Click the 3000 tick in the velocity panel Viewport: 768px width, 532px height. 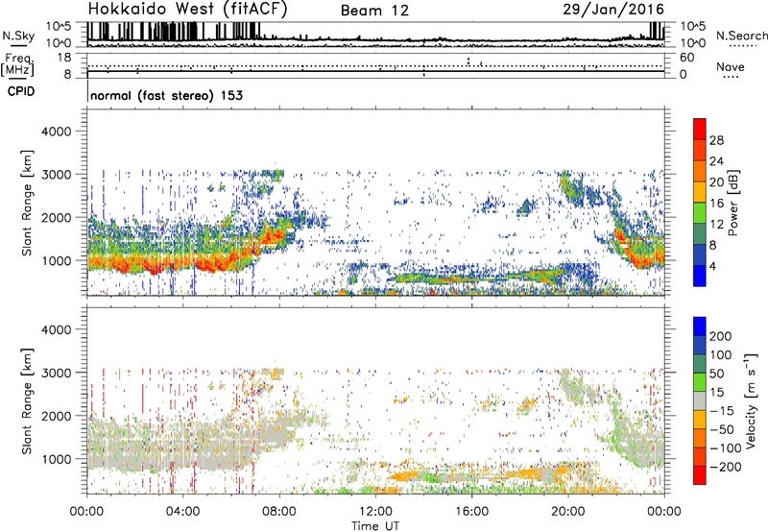[57, 373]
